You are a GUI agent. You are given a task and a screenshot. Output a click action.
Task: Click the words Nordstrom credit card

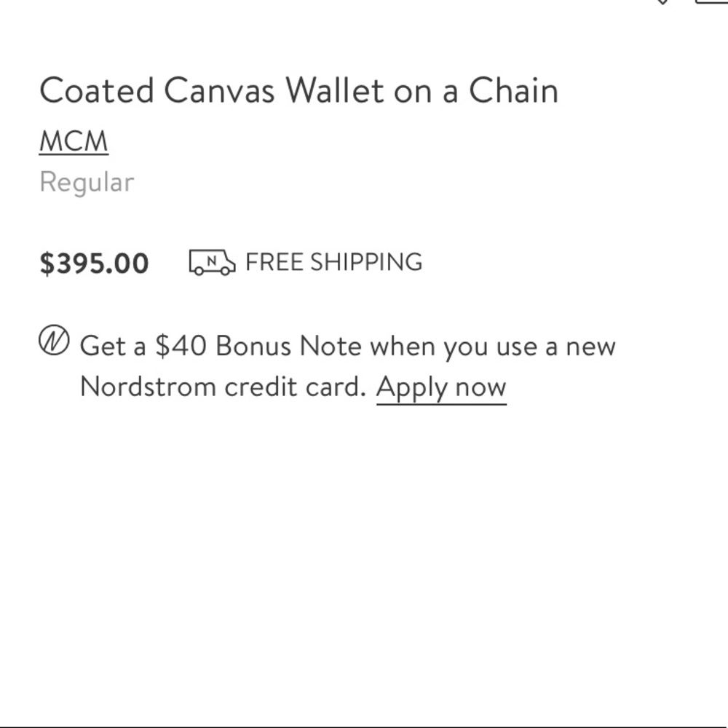[x=222, y=387]
